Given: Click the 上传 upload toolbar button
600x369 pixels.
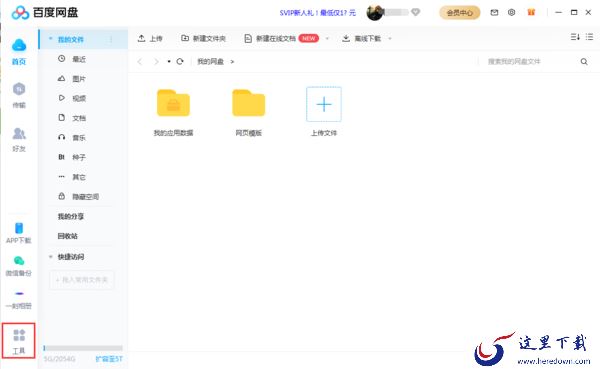Looking at the screenshot, I should (150, 38).
